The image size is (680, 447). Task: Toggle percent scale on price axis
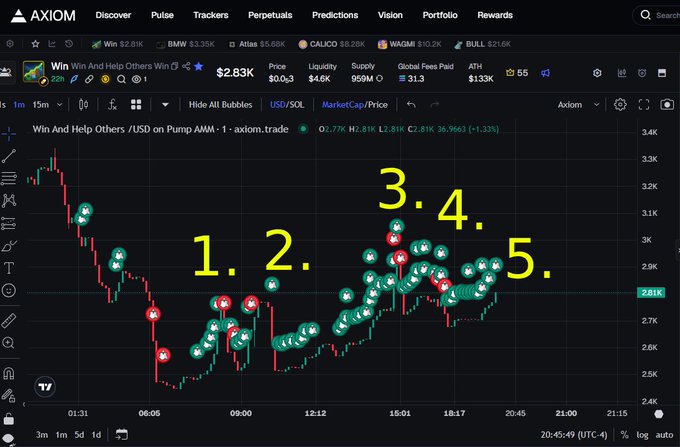click(624, 434)
